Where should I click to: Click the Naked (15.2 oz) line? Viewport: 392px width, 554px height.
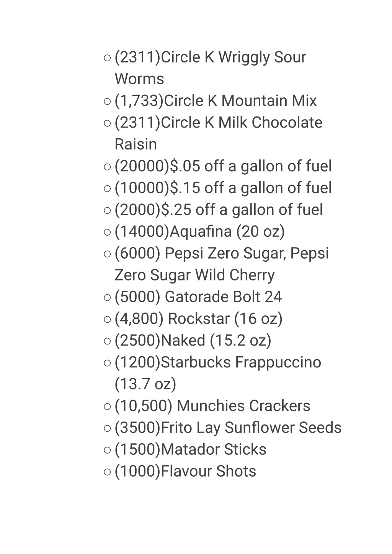tap(193, 341)
